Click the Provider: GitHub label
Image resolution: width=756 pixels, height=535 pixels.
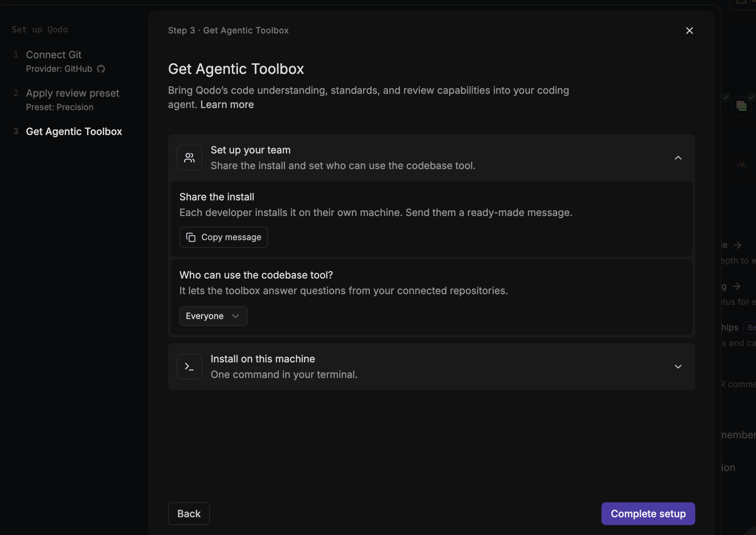pyautogui.click(x=59, y=69)
